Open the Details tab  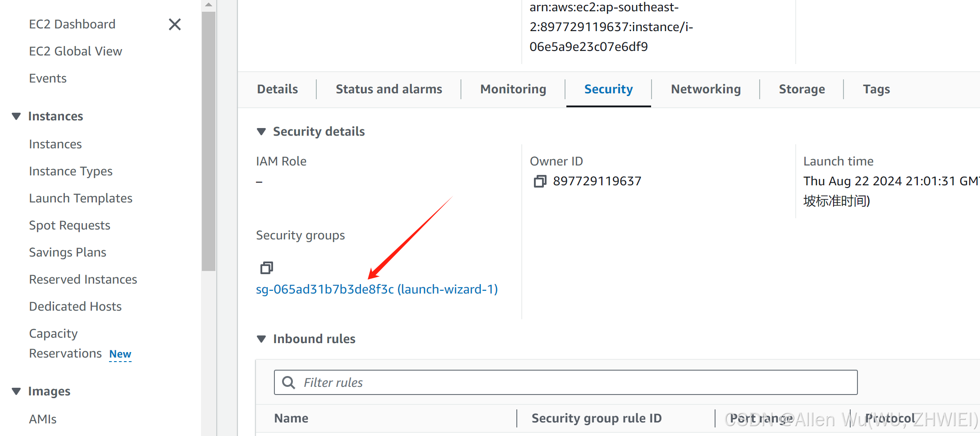tap(278, 89)
